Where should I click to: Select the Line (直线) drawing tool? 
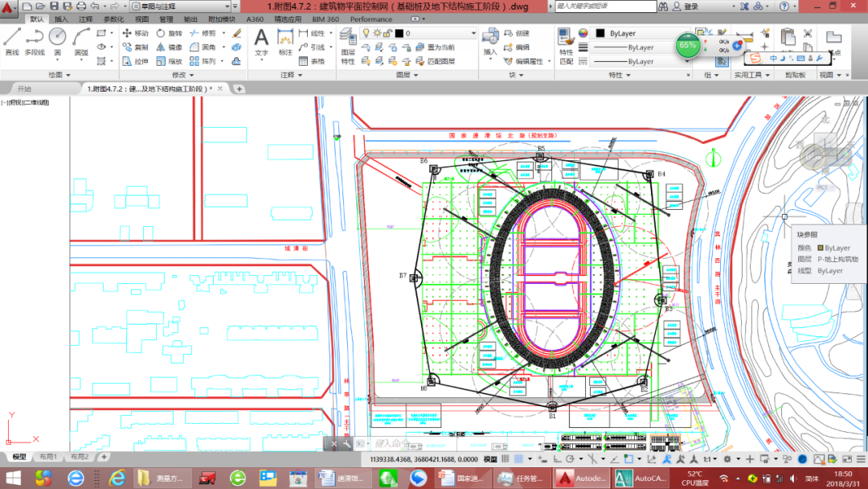pyautogui.click(x=12, y=42)
